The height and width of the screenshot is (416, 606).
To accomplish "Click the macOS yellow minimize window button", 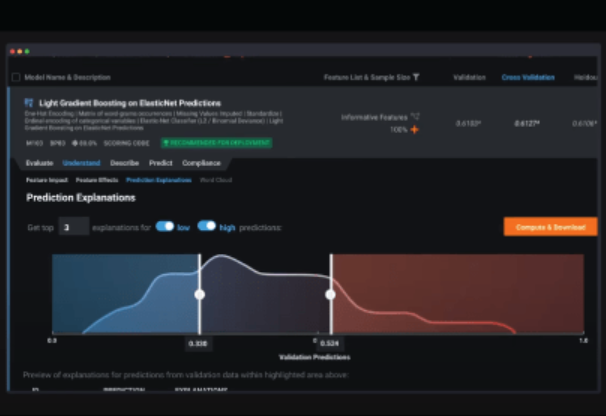I will [20, 51].
